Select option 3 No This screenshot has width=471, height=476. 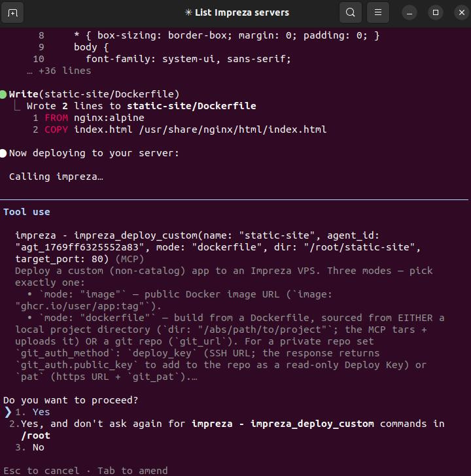[x=29, y=447]
